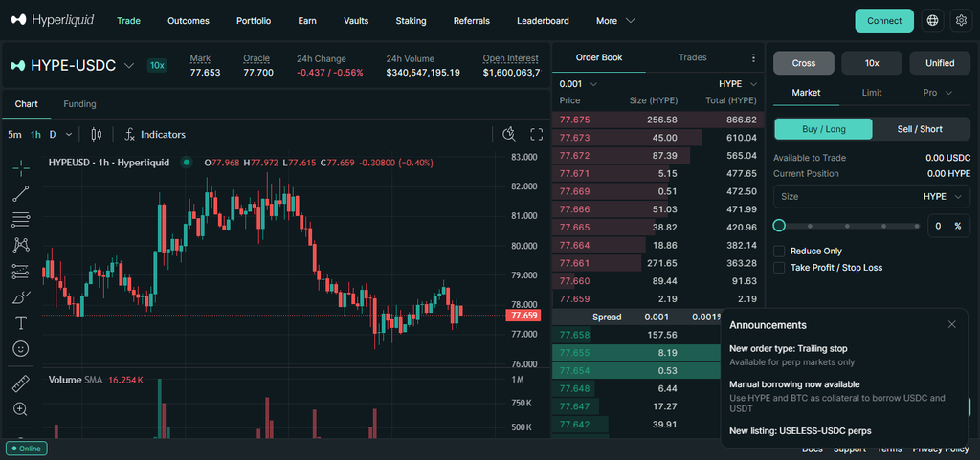The image size is (980, 460).
Task: Select the projection position tool
Action: tap(21, 272)
